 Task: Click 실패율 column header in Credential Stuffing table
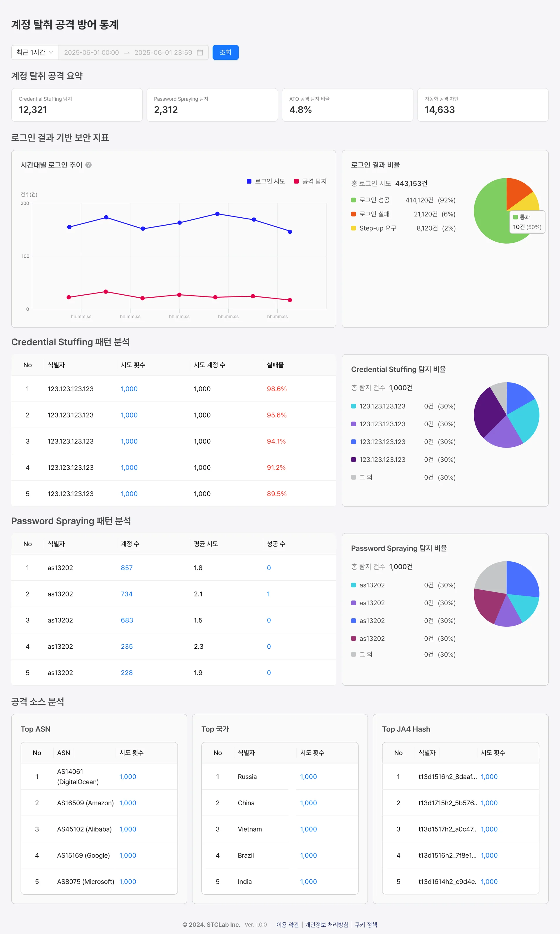click(x=275, y=365)
